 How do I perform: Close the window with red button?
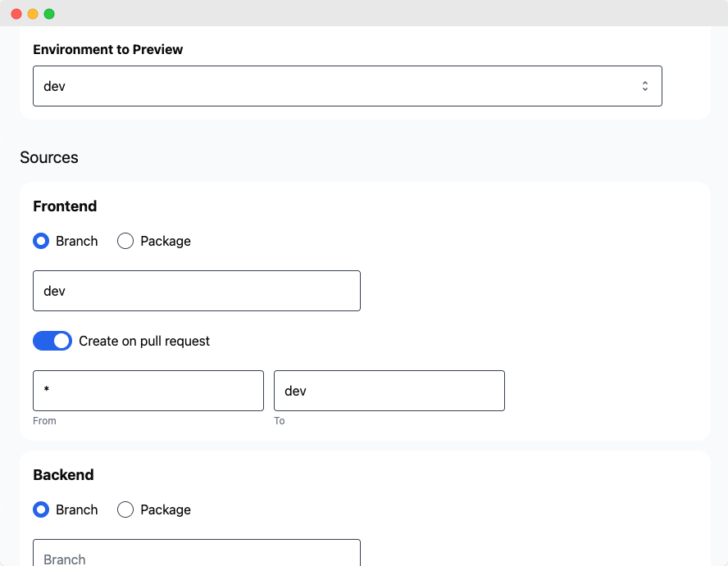16,14
